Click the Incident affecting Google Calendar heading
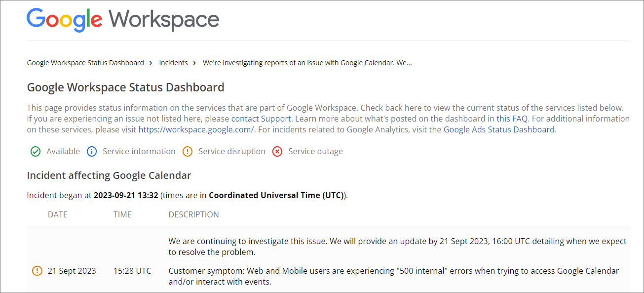This screenshot has height=293, width=644. (109, 175)
